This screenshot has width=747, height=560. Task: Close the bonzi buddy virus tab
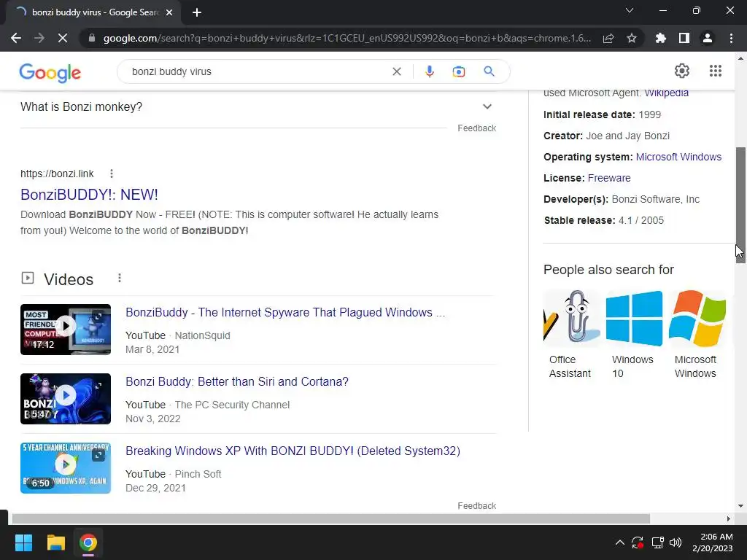pyautogui.click(x=169, y=12)
